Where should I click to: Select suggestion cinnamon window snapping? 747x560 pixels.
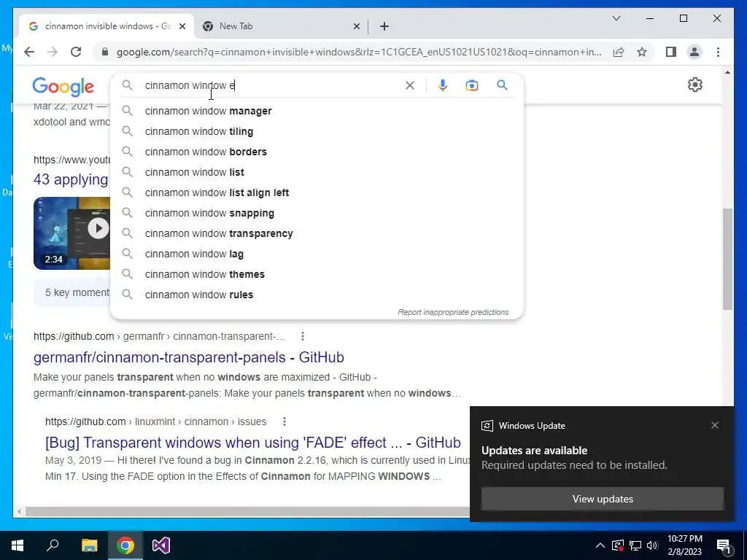pyautogui.click(x=317, y=214)
